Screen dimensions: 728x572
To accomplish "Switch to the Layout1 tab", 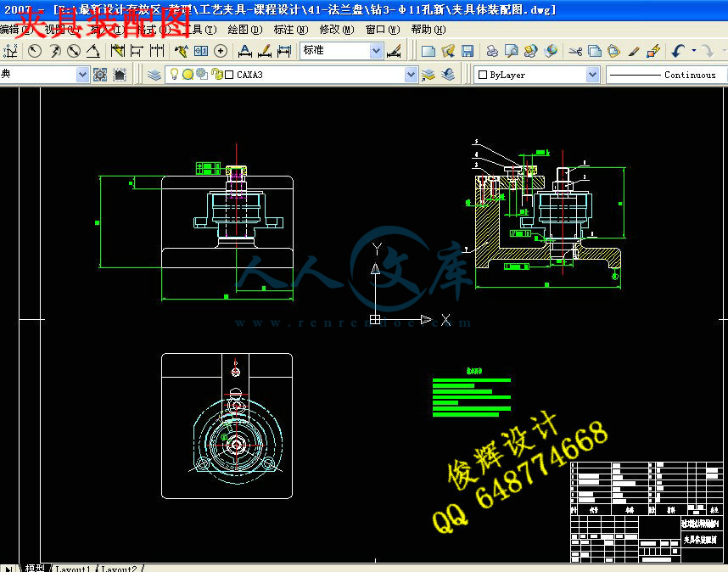I will point(72,569).
